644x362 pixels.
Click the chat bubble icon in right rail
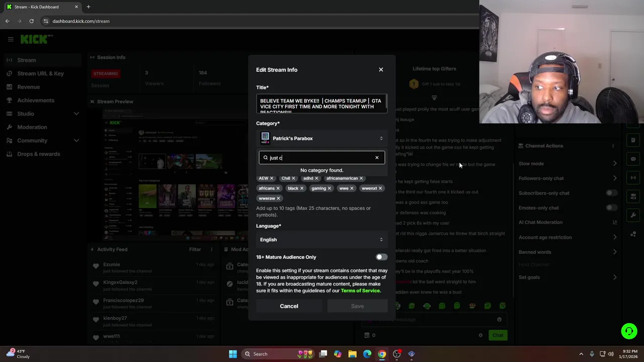[633, 159]
